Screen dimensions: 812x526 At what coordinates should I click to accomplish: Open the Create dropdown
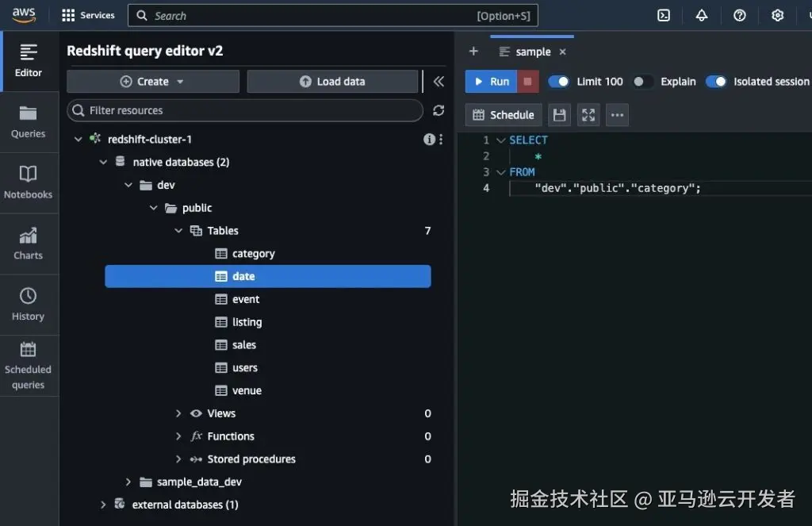click(153, 82)
